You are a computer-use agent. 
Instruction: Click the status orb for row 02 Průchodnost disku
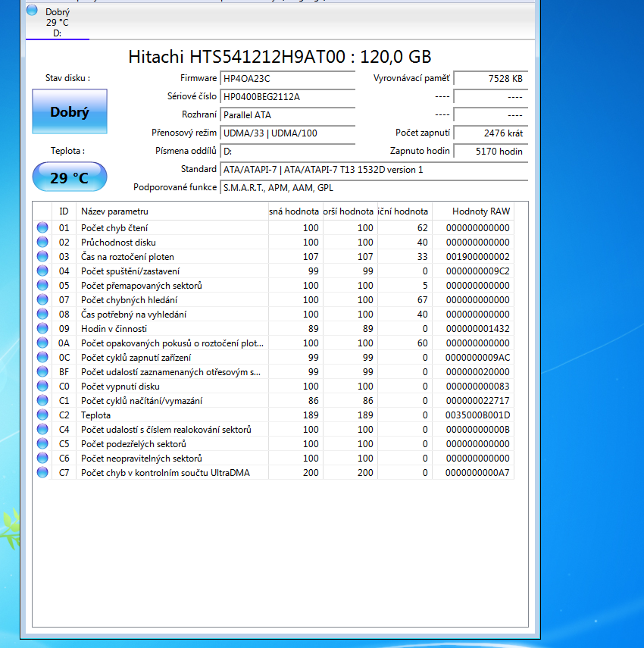(x=42, y=242)
